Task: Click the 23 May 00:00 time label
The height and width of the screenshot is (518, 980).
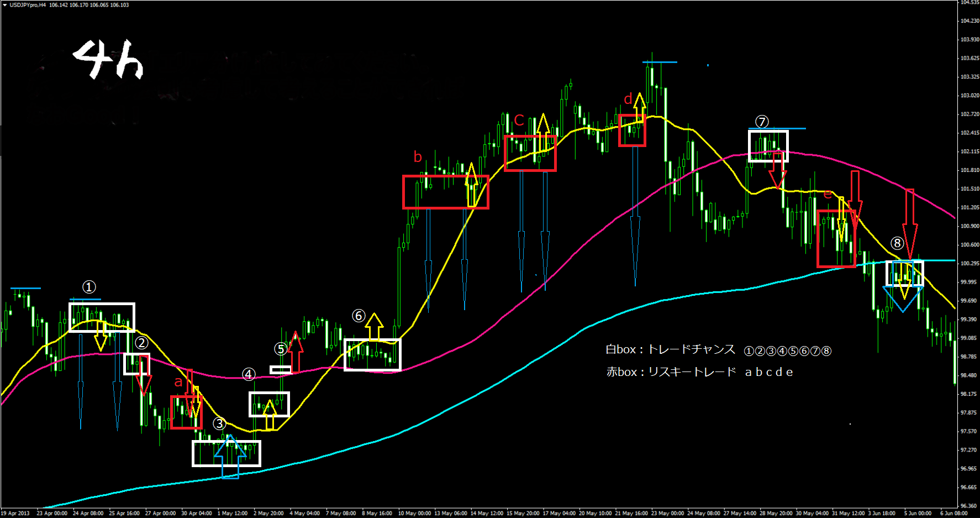Action: click(x=668, y=514)
